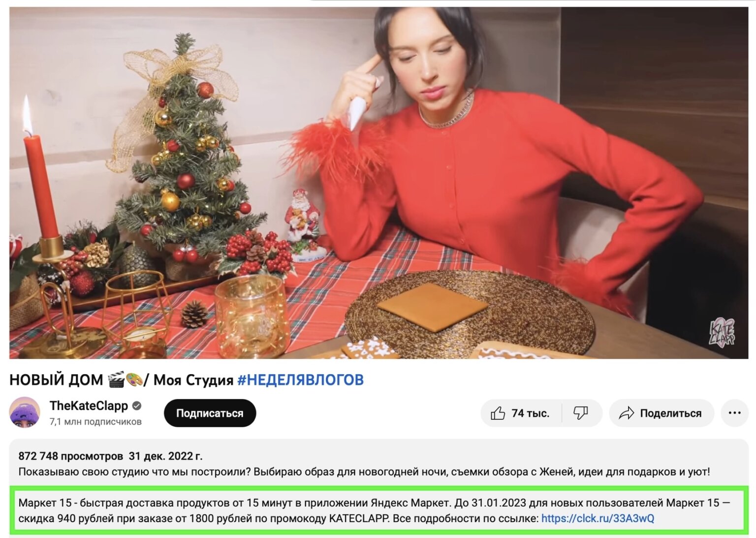Screen dimensions: 756x538
Task: Open the #НЕДЕЛЯВЛОГОВ hashtag link
Action: (x=300, y=380)
